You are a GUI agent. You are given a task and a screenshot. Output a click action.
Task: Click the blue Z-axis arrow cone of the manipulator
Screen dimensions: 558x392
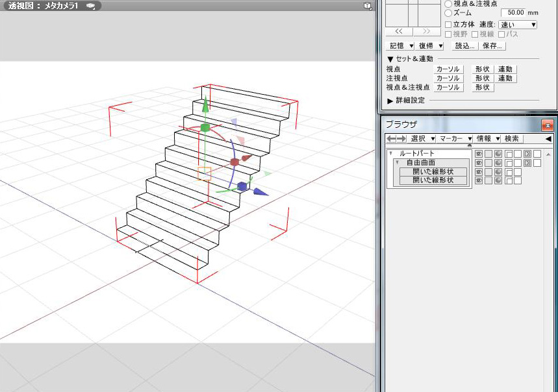coord(261,192)
